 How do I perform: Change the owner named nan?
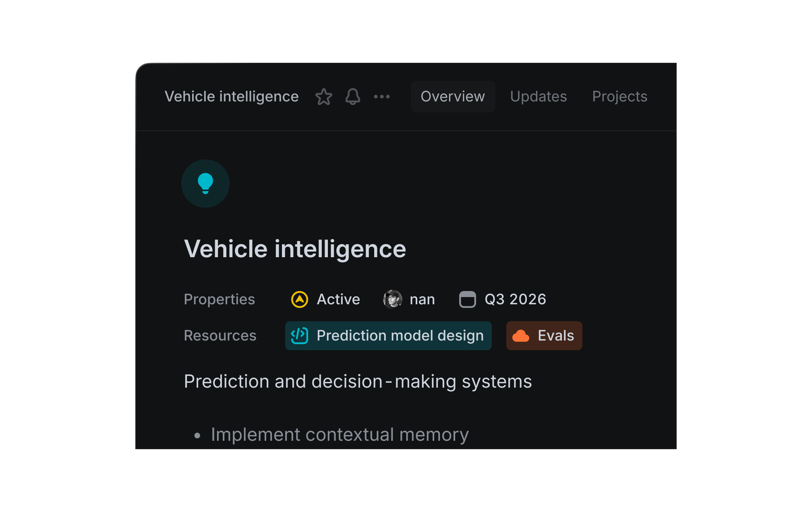tap(422, 299)
